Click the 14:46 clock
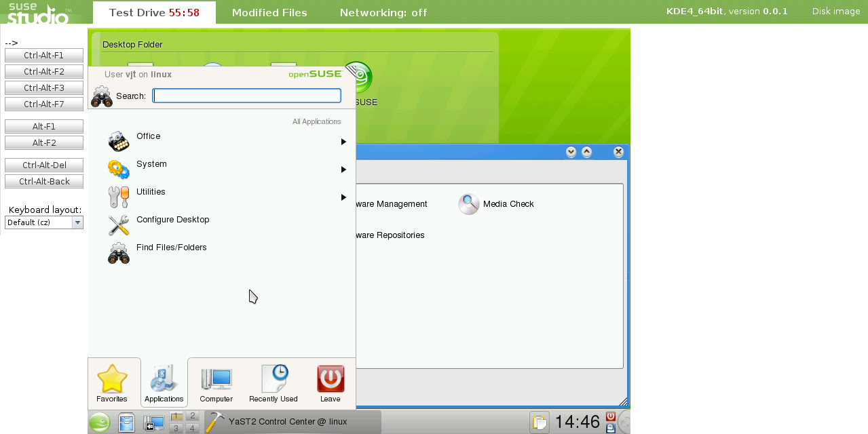Screen dimensions: 868x434 point(578,422)
